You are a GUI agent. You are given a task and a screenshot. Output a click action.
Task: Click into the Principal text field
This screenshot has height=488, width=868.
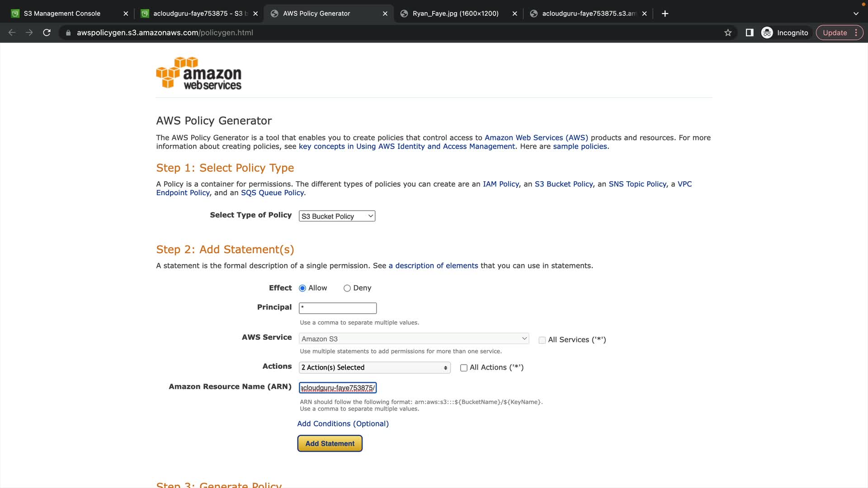pos(338,308)
